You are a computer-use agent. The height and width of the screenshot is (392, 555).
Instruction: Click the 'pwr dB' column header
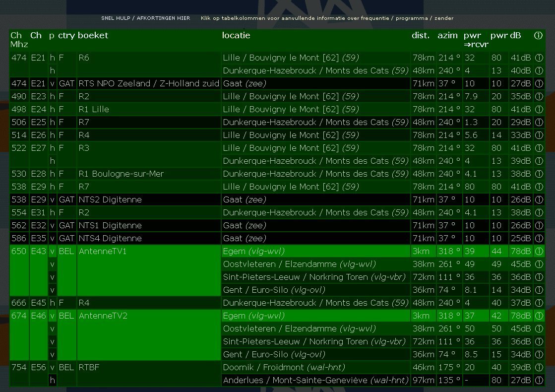pyautogui.click(x=505, y=35)
